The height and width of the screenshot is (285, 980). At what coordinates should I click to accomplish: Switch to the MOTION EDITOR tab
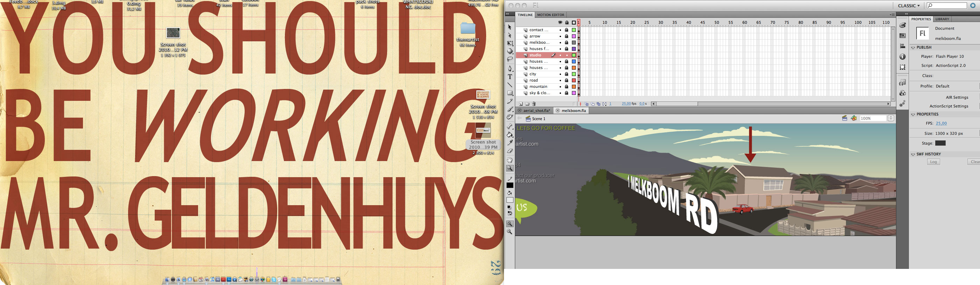click(x=551, y=15)
